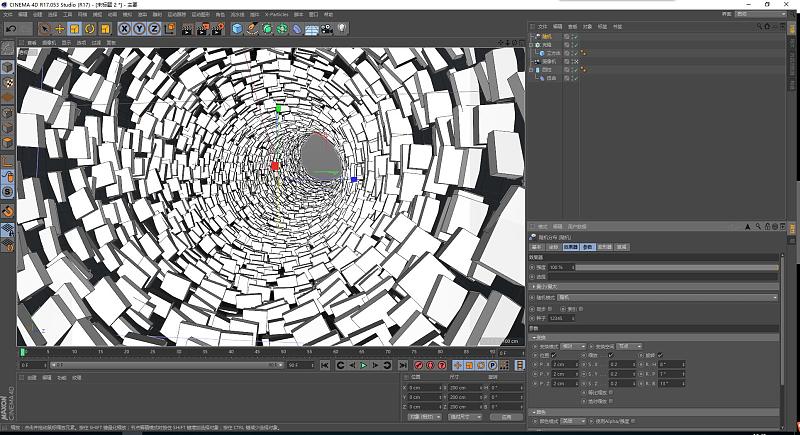This screenshot has height=435, width=800.
Task: Enable the 位置 (Position) checkbox
Action: point(553,354)
